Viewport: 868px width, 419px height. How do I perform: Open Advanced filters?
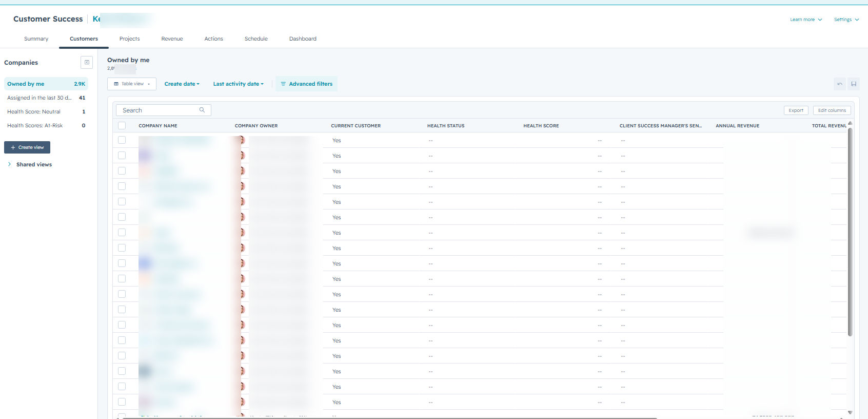[x=306, y=84]
